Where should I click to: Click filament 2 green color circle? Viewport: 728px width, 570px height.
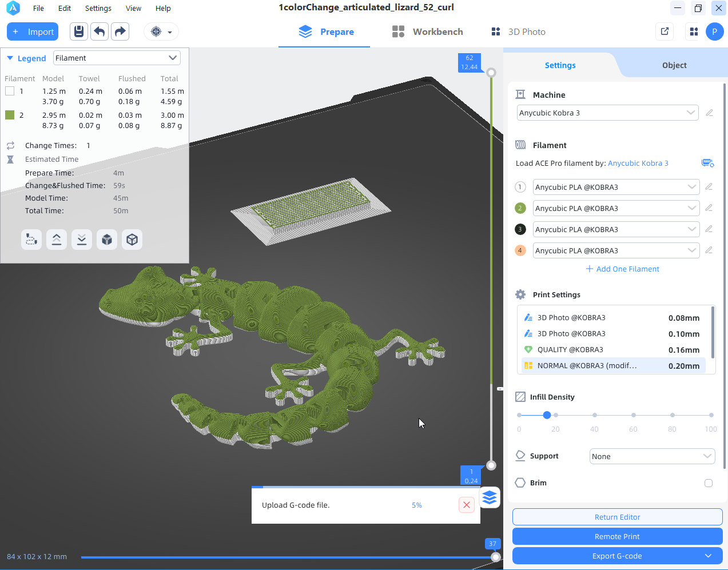tap(520, 208)
